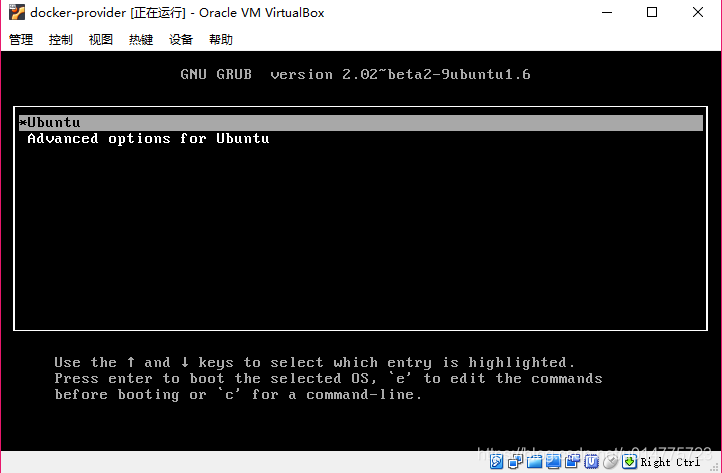Viewport: 722px width, 473px height.
Task: Open the 管理 menu
Action: tap(21, 40)
